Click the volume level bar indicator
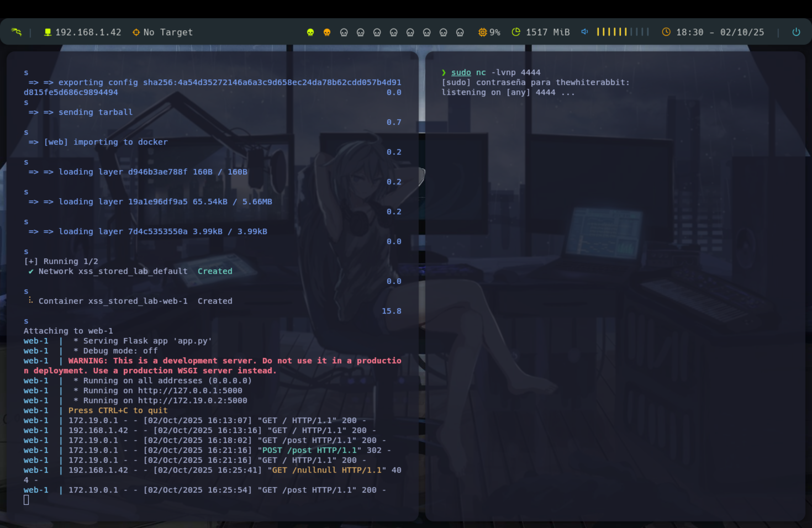The width and height of the screenshot is (812, 528). pos(622,32)
